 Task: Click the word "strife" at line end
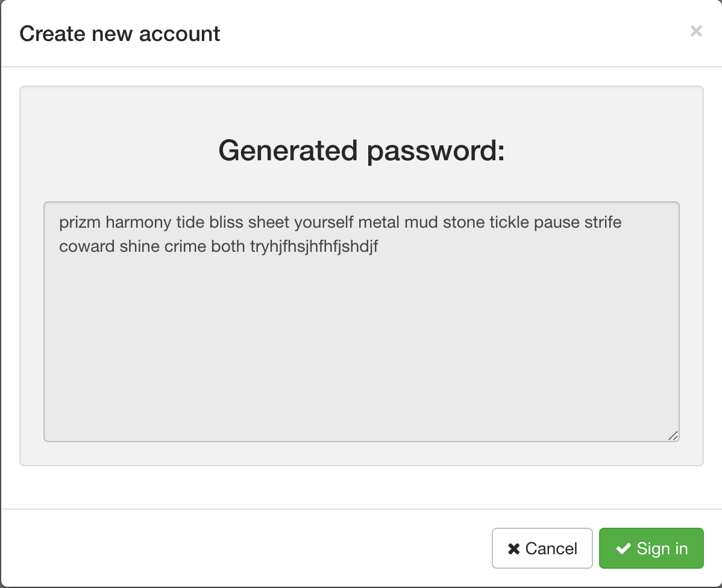click(603, 222)
